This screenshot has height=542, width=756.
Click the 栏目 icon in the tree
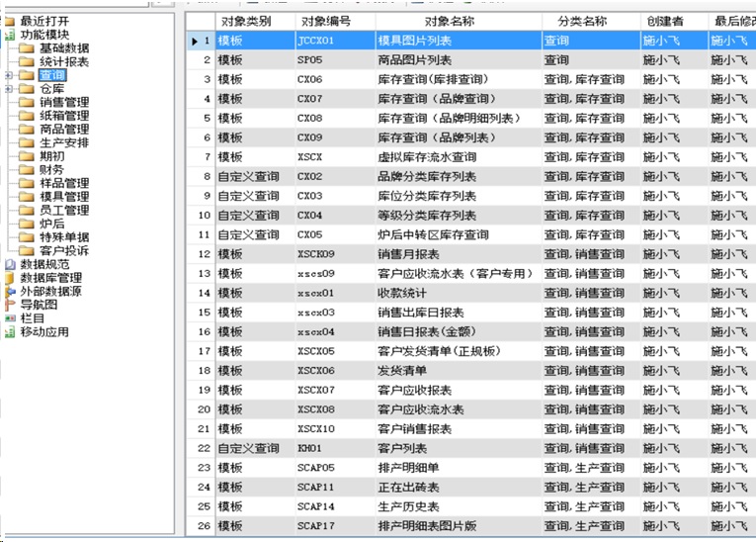tap(10, 318)
